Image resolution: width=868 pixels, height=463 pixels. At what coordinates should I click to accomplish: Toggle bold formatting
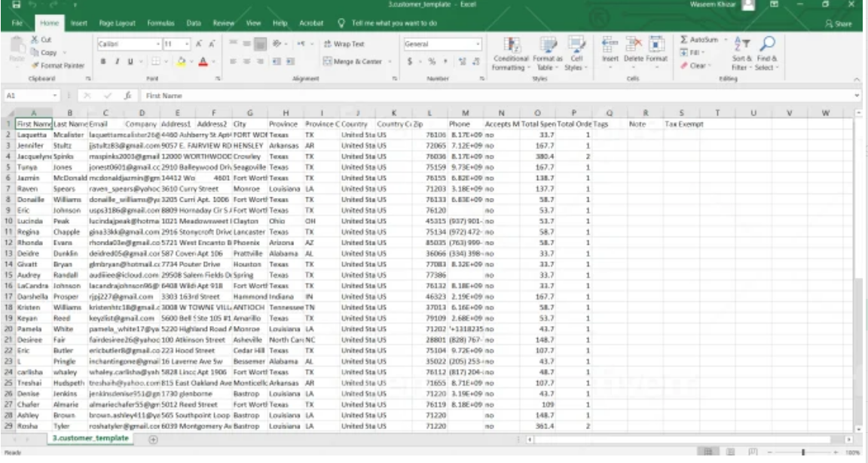tap(102, 60)
